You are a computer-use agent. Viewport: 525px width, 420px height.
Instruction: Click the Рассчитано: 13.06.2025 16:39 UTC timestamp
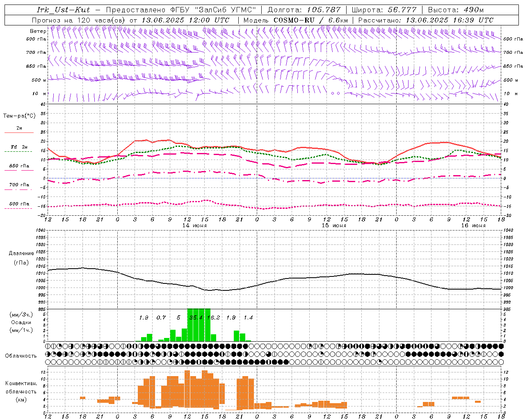[x=426, y=20]
